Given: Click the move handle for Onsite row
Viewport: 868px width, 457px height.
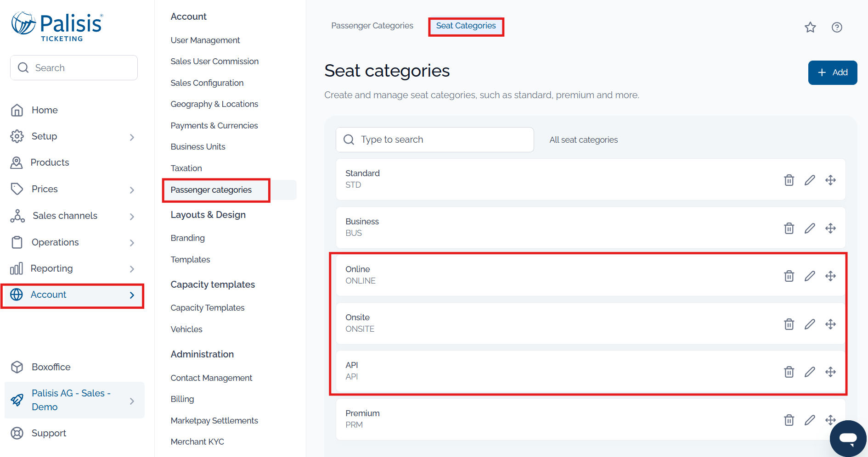Looking at the screenshot, I should [830, 324].
